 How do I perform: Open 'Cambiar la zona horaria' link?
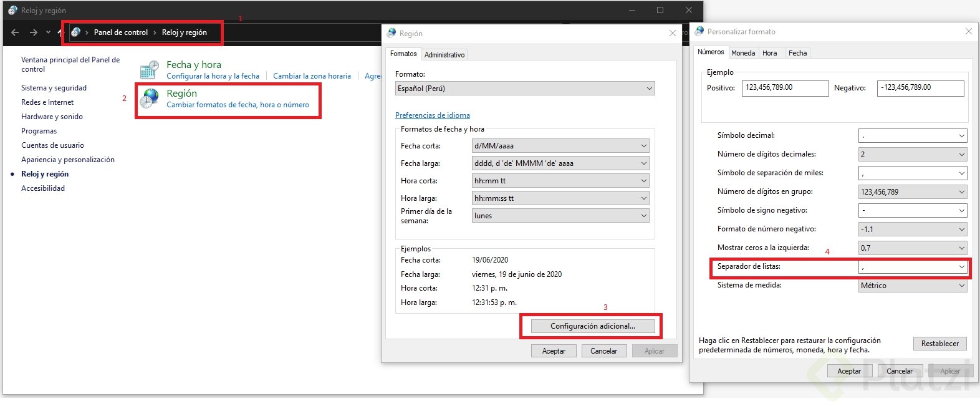click(312, 76)
